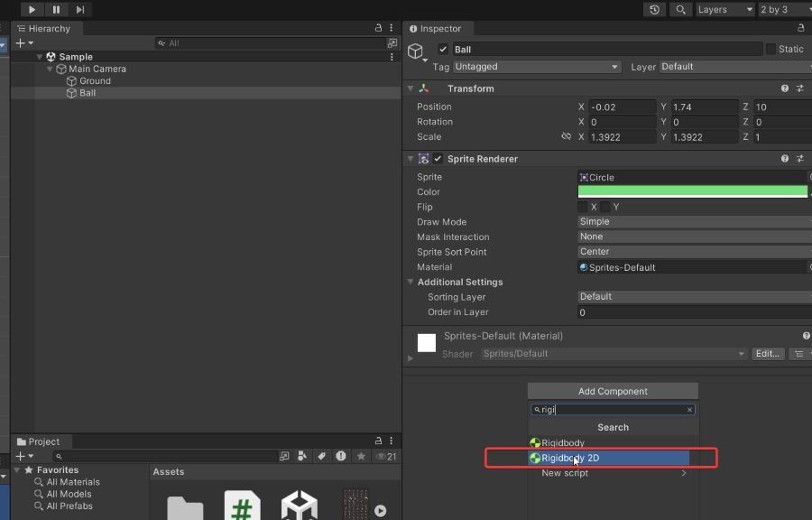Open the Sprite Sort Point Center dropdown
The height and width of the screenshot is (520, 812).
695,252
